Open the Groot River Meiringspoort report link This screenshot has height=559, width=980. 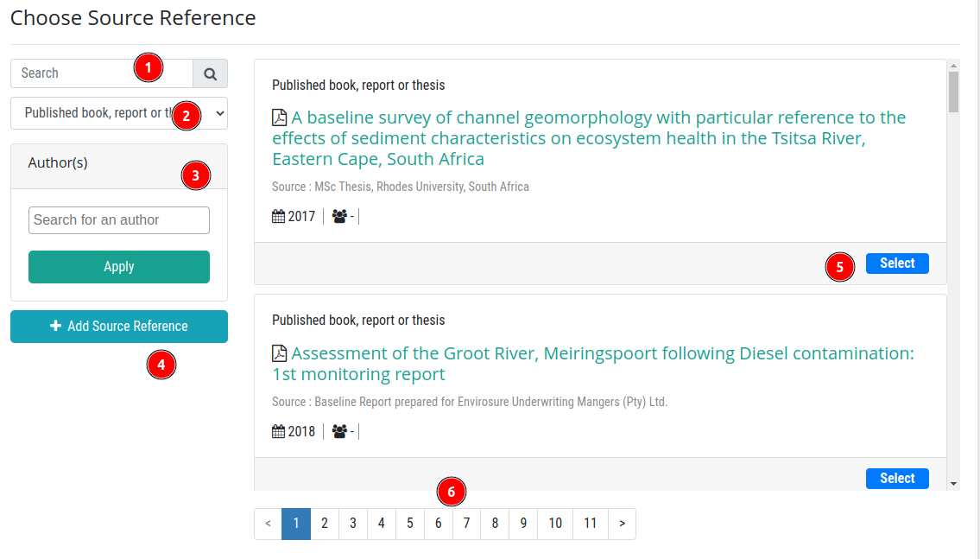(593, 363)
